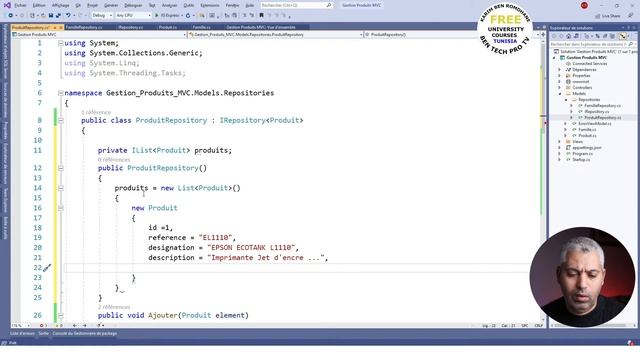The image size is (640, 360).
Task: Click the Save All icon
Action: point(58,16)
